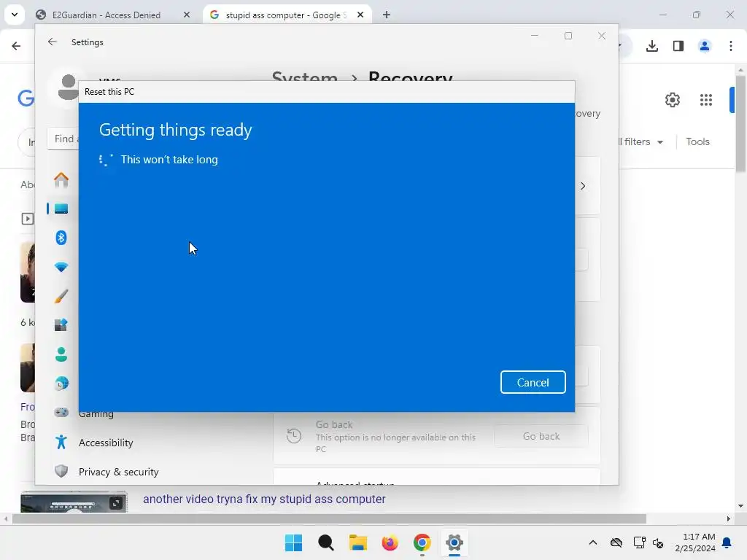The width and height of the screenshot is (747, 560).
Task: Open the video thumbnail at bottom of page
Action: [74, 502]
